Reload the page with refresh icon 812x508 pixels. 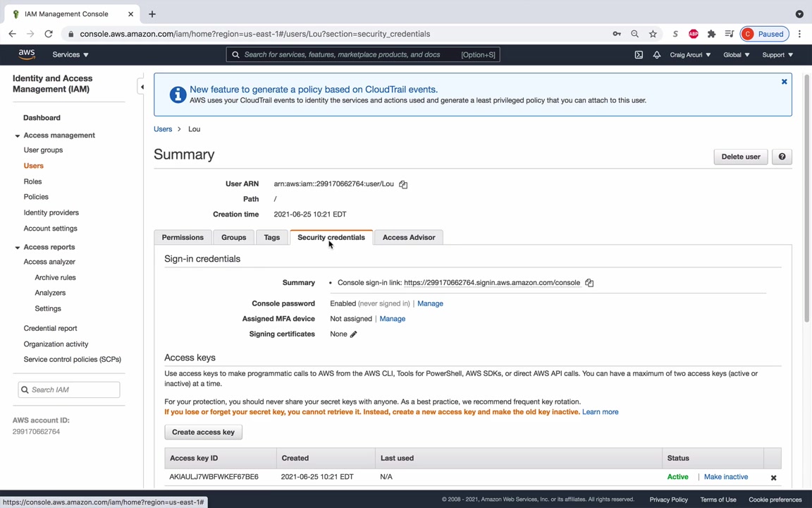49,34
